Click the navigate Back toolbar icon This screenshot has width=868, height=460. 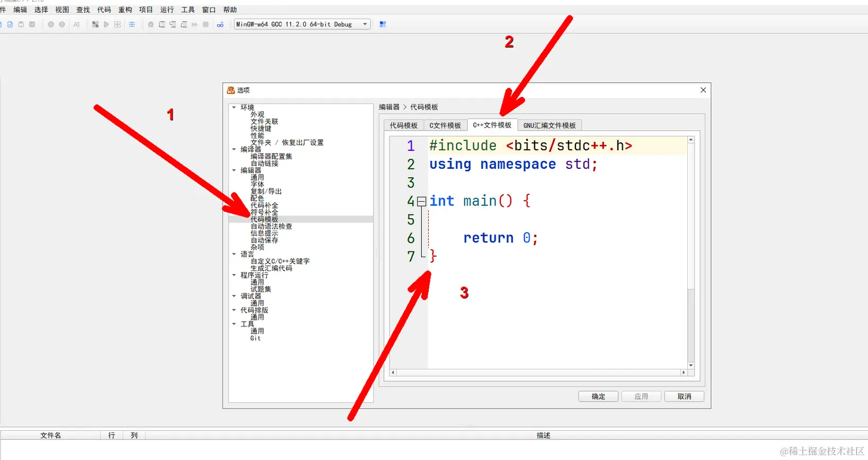[x=51, y=24]
